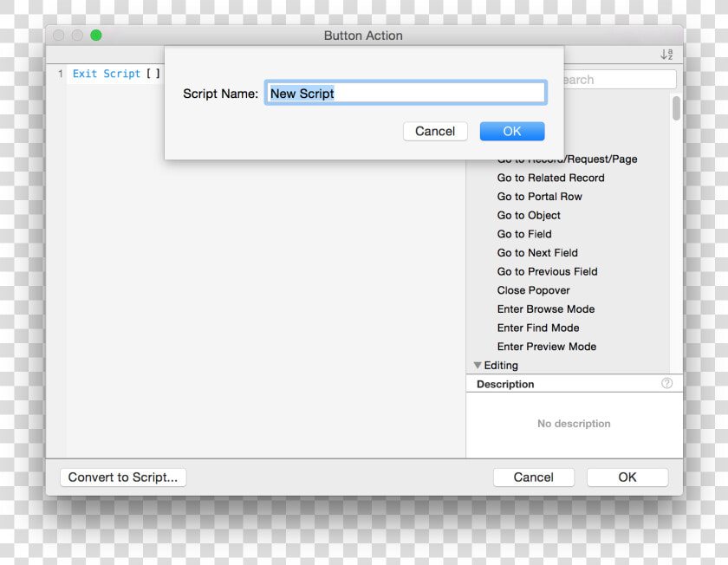
Task: Click OK in Button Action window footer
Action: click(627, 477)
